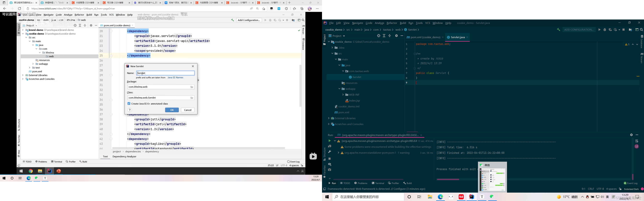The width and height of the screenshot is (644, 201).
Task: Click UTF-8 encoding in right status bar
Action: click(x=600, y=189)
